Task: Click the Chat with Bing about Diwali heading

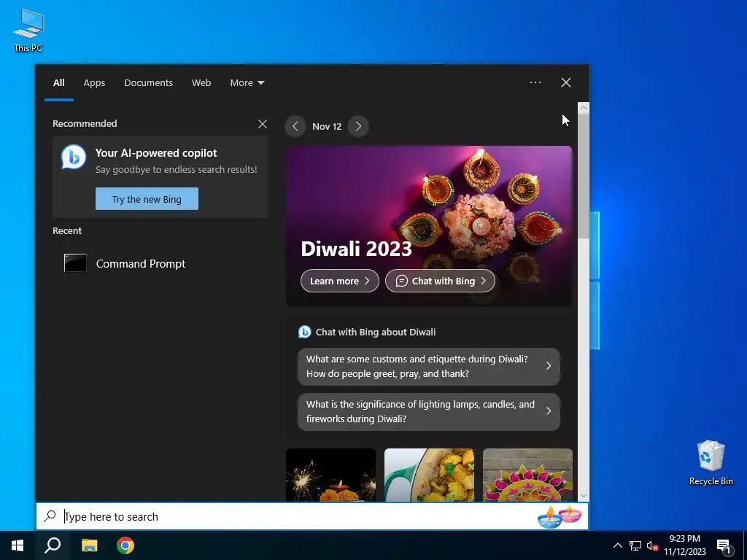Action: pyautogui.click(x=376, y=332)
